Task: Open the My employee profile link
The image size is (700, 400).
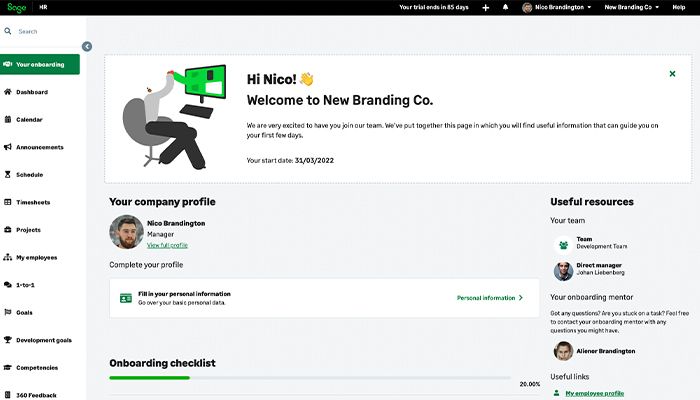Action: pyautogui.click(x=594, y=394)
